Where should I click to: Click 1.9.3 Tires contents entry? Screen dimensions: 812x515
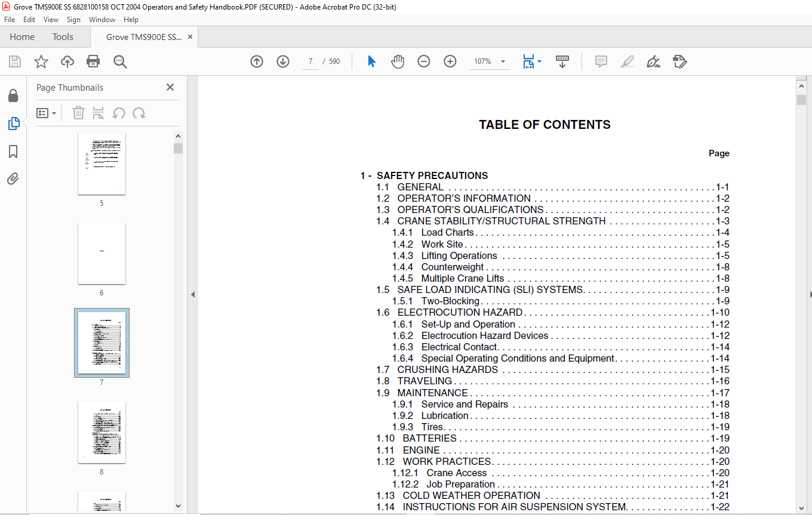[561, 427]
